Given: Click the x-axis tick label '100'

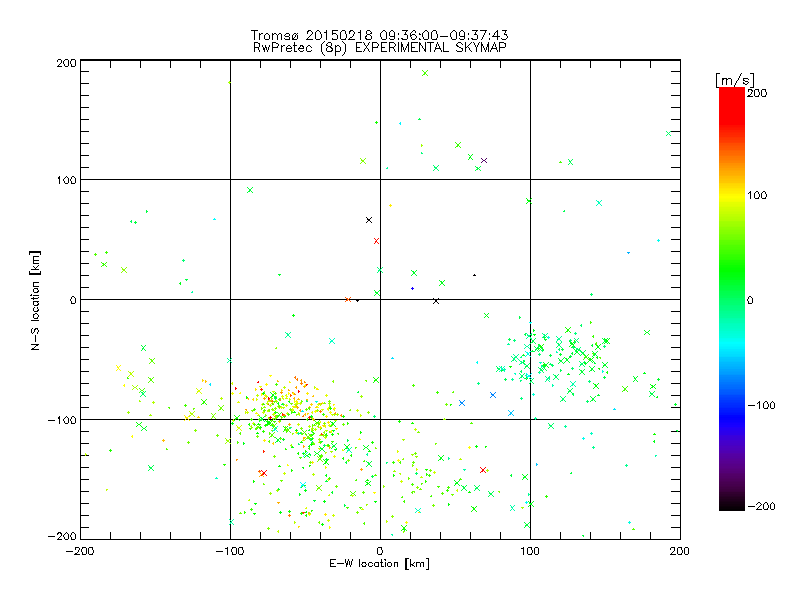Looking at the screenshot, I should (530, 551).
